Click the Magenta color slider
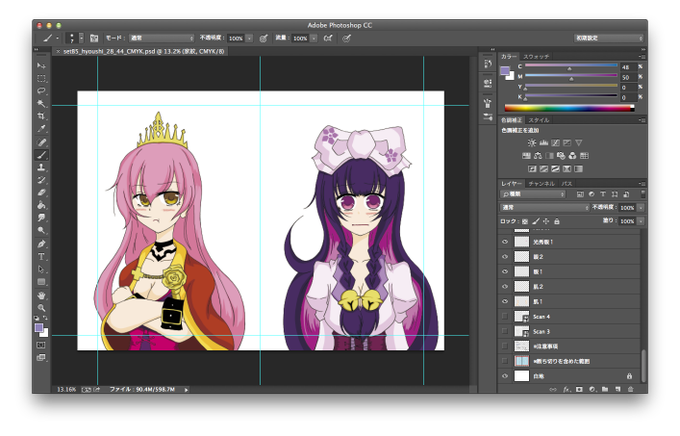This screenshot has width=680, height=436. [x=571, y=76]
